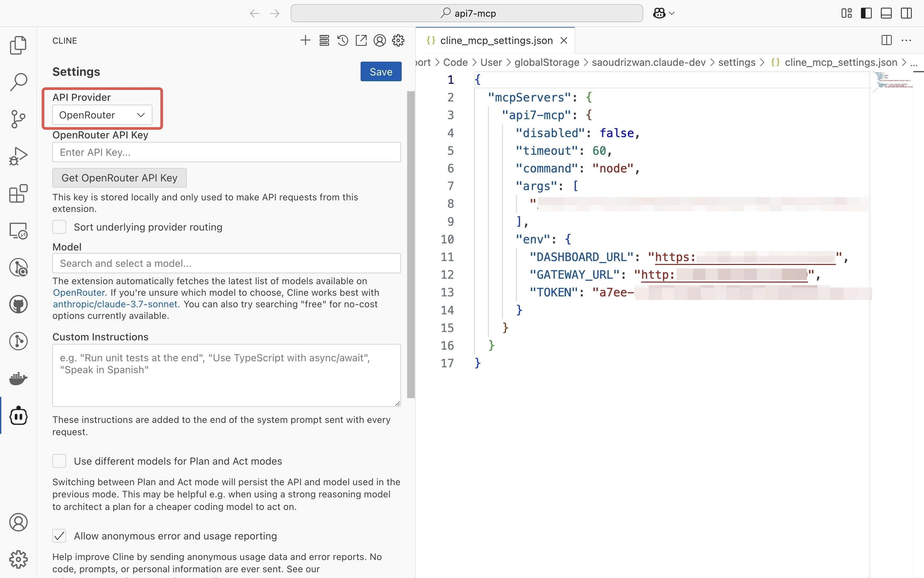Uncheck Allow anonymous error and usage reporting

59,536
